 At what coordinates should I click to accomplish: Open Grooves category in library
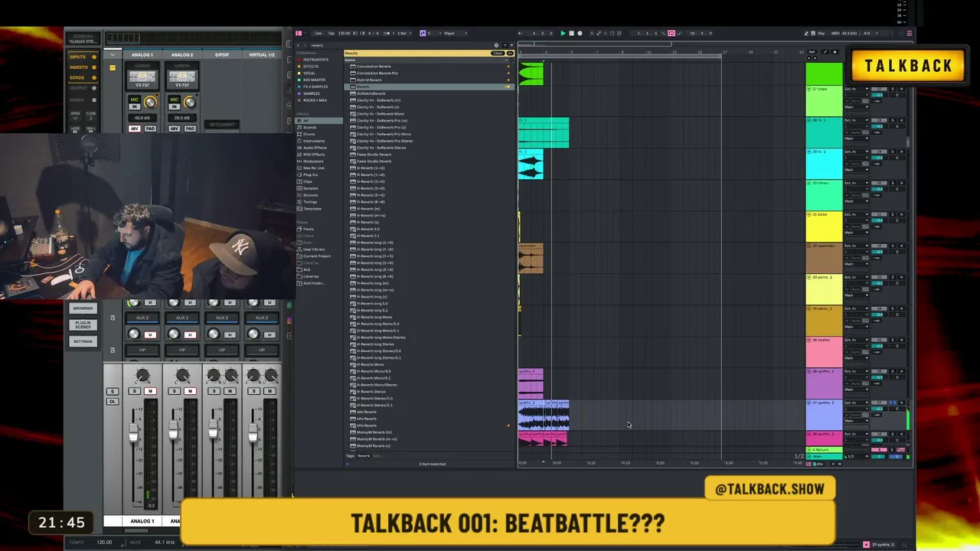click(310, 195)
